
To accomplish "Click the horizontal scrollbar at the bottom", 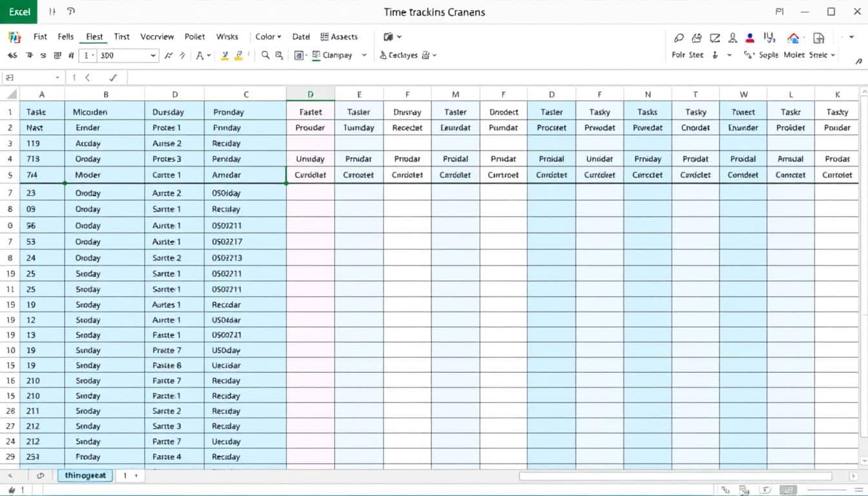I will [x=675, y=476].
